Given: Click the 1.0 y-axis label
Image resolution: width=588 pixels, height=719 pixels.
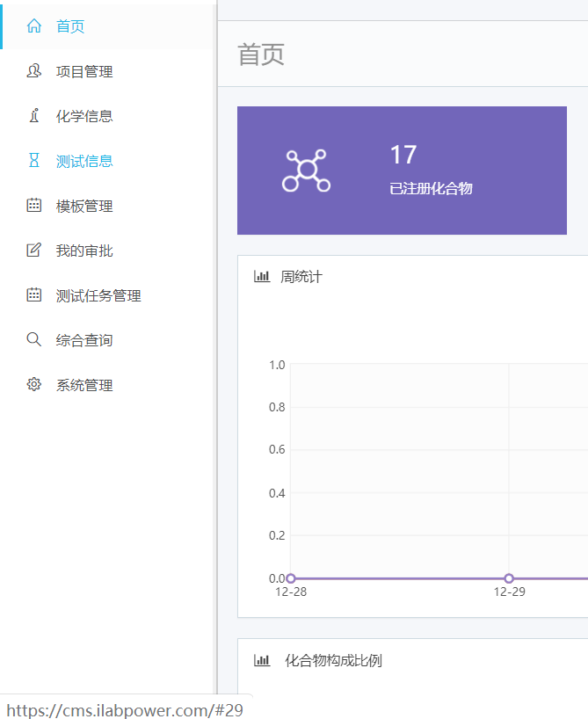Looking at the screenshot, I should 277,365.
